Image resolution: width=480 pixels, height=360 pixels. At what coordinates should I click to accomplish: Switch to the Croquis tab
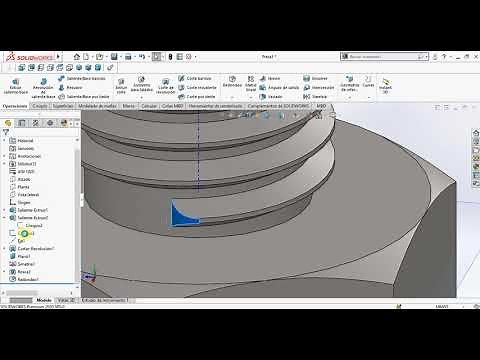coord(40,106)
